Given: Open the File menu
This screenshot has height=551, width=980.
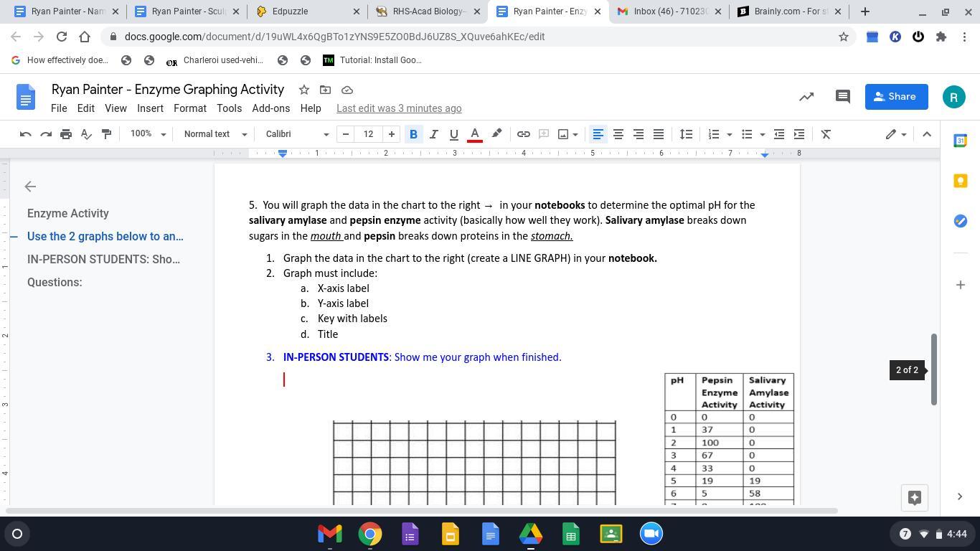Looking at the screenshot, I should tap(59, 108).
